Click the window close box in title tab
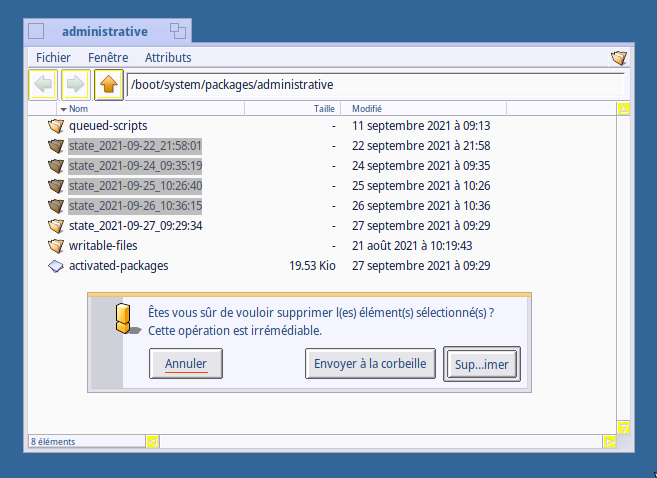 coord(36,31)
